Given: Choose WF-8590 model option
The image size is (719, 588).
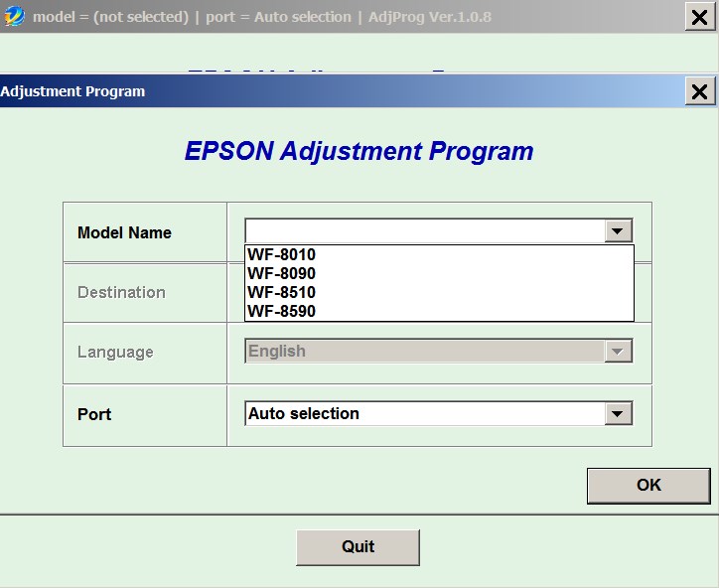Looking at the screenshot, I should (x=439, y=311).
